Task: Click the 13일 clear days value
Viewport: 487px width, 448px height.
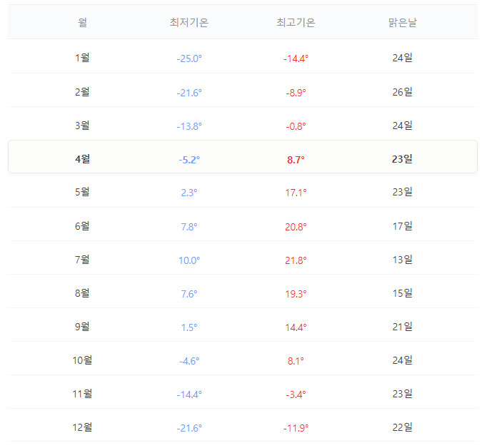Action: click(x=403, y=260)
